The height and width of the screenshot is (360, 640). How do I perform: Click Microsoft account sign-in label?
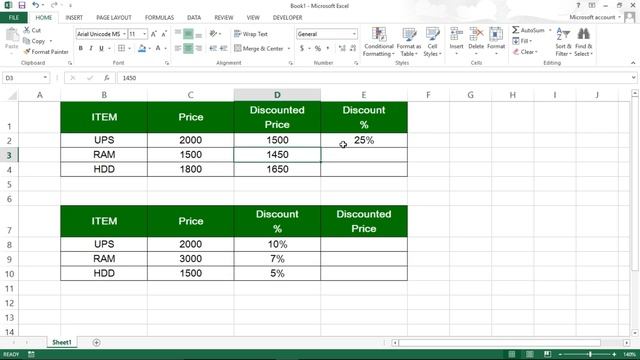592,17
